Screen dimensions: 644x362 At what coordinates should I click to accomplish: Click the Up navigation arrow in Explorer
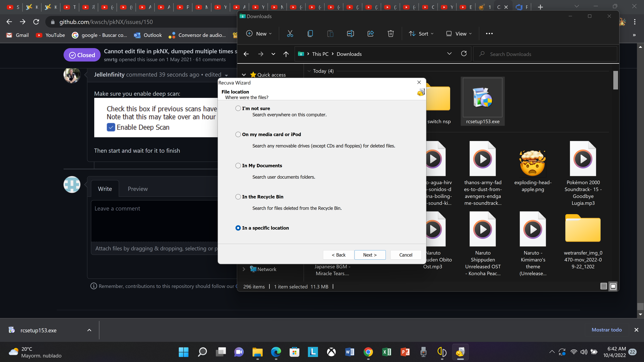click(x=286, y=54)
